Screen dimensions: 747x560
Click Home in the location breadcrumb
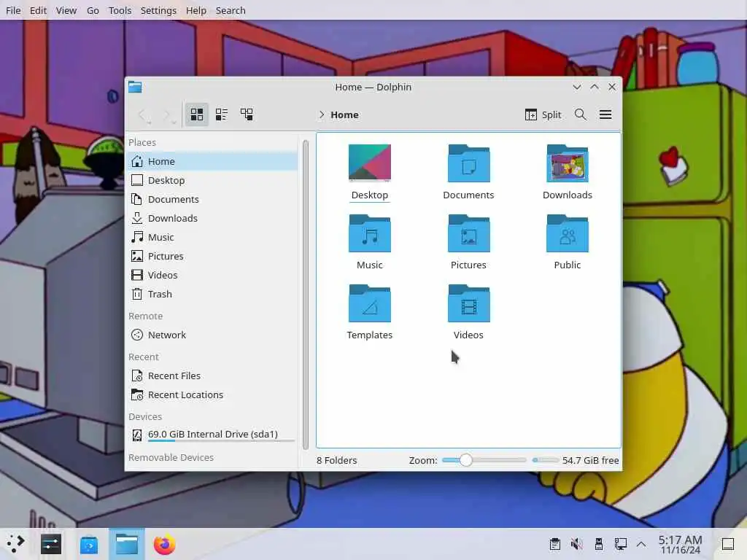tap(344, 114)
